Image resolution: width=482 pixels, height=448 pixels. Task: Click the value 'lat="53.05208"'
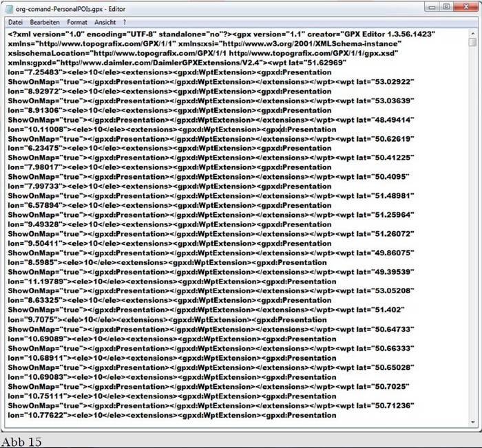[385, 290]
